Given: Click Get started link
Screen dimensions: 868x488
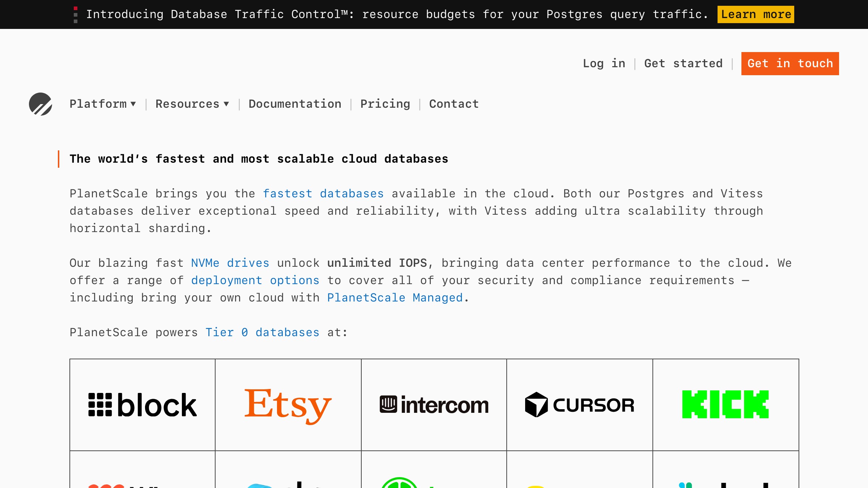Looking at the screenshot, I should (x=684, y=64).
